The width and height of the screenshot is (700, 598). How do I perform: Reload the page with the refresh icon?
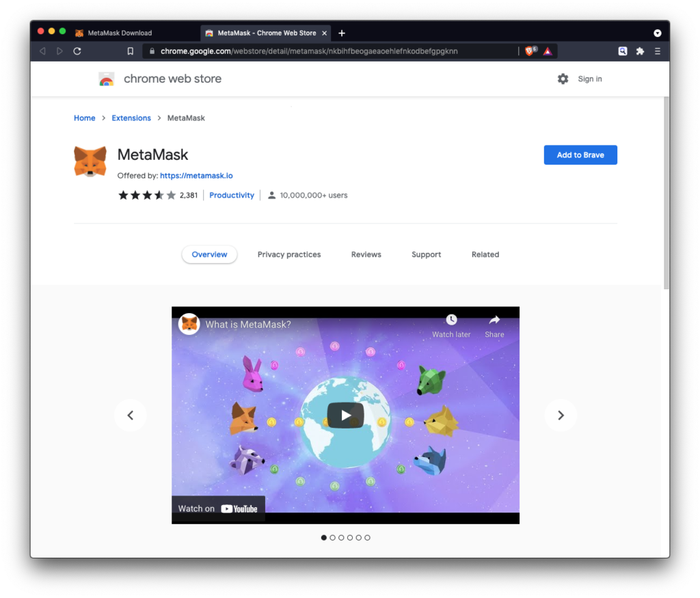coord(77,51)
